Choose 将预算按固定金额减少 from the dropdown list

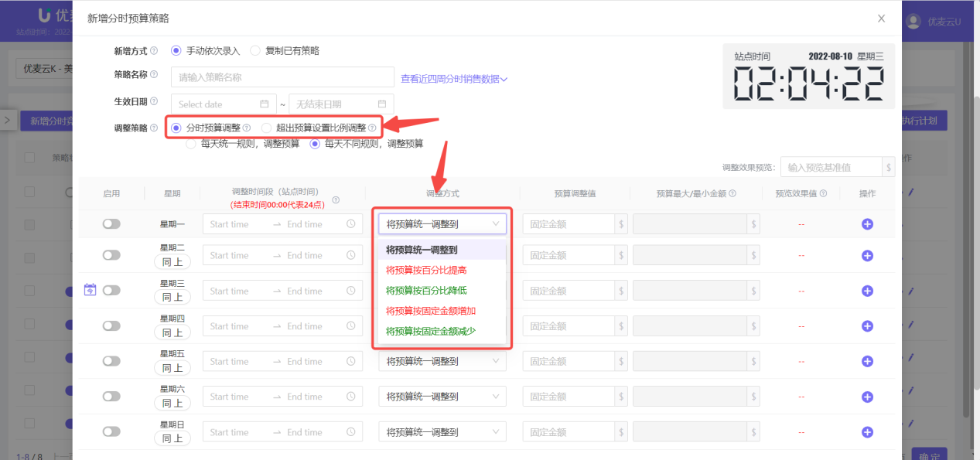coord(431,331)
